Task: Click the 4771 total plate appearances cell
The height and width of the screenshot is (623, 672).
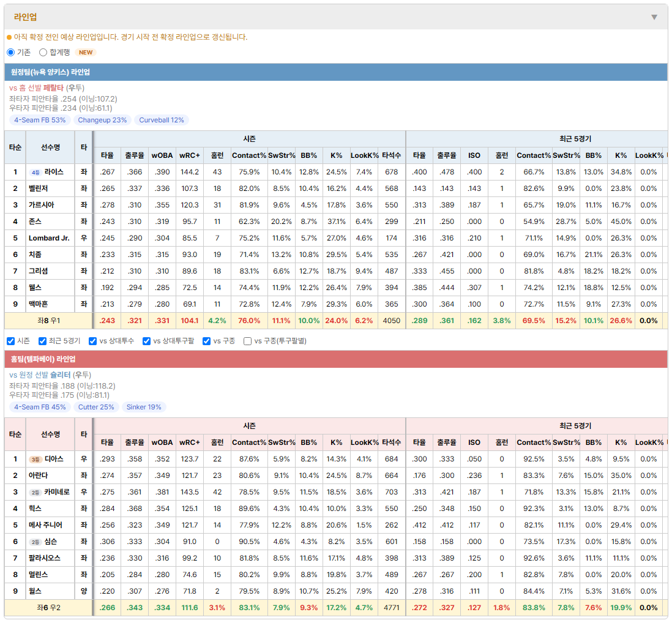Action: pos(391,608)
